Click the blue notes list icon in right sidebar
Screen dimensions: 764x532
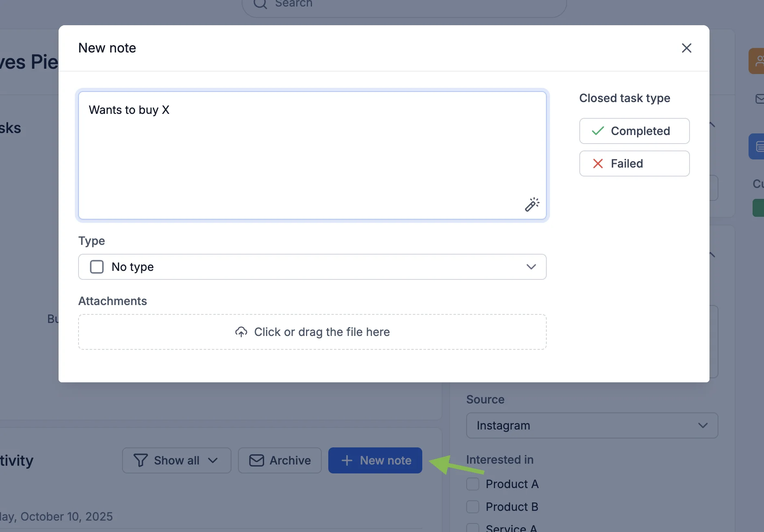tap(757, 146)
